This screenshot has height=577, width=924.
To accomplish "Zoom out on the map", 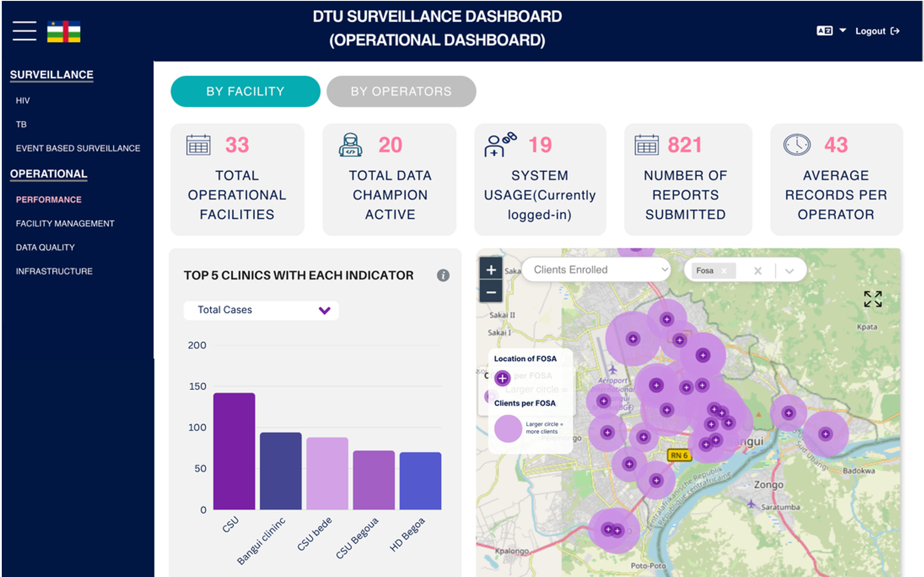I will click(x=491, y=292).
